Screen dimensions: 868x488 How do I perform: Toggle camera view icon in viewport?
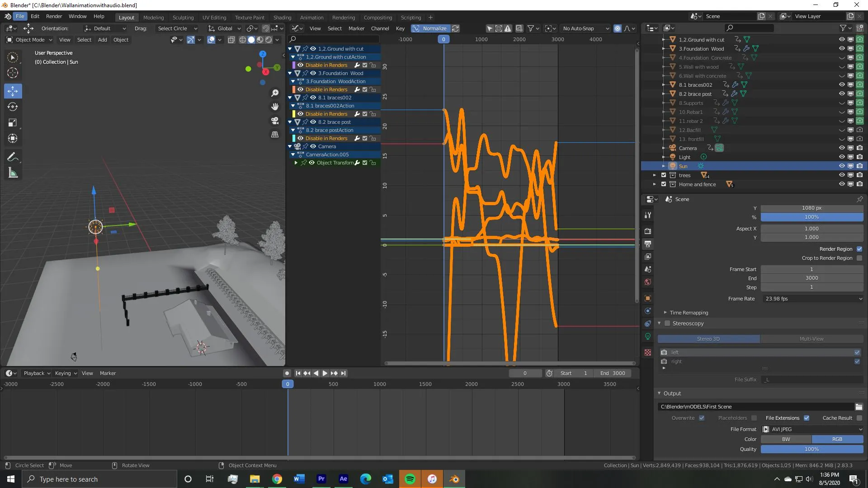coord(275,121)
